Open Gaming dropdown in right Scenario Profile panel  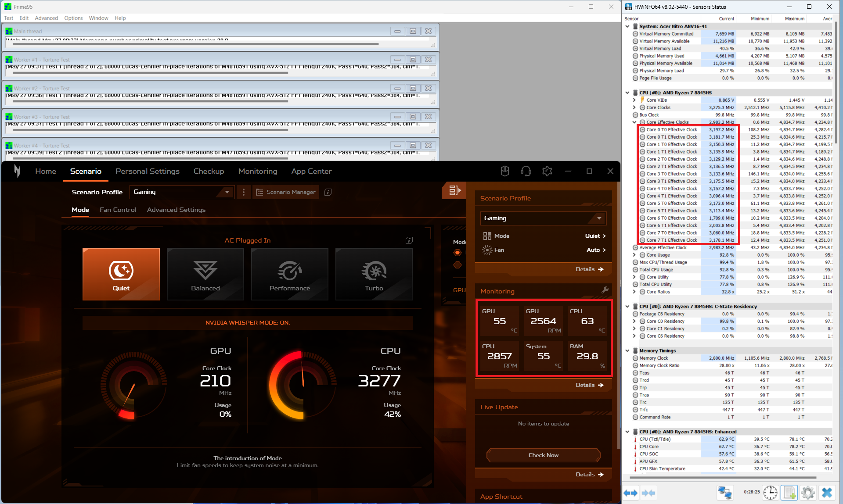(543, 218)
